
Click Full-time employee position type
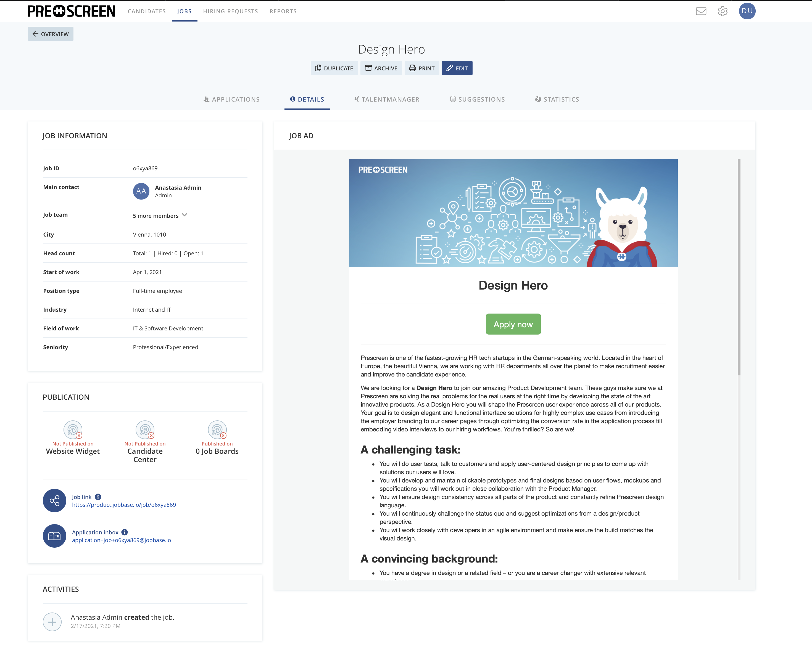coord(157,291)
